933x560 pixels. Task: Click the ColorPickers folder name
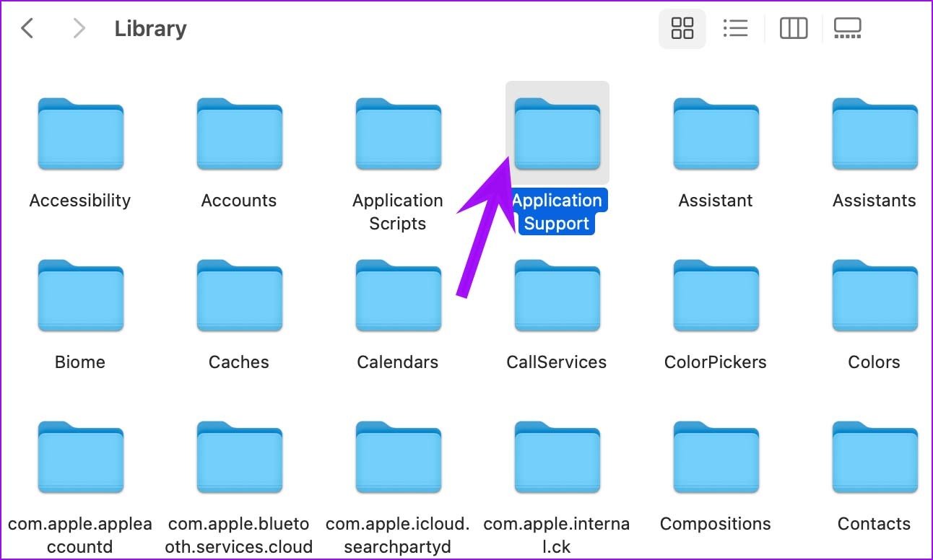pos(716,362)
